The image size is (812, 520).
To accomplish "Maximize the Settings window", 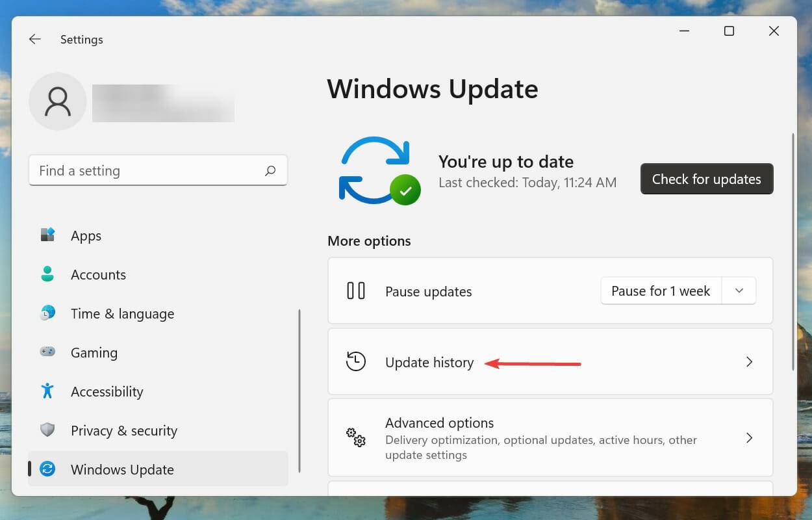I will (729, 31).
